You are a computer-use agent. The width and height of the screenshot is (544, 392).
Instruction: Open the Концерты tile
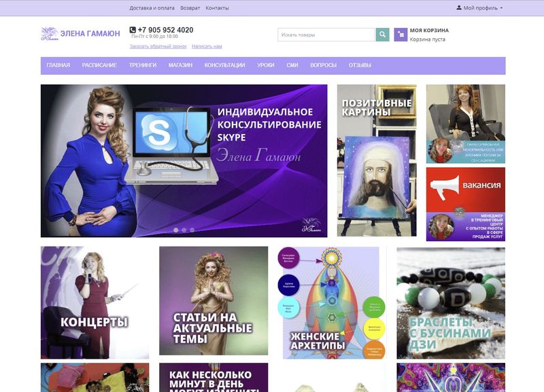[x=95, y=302]
